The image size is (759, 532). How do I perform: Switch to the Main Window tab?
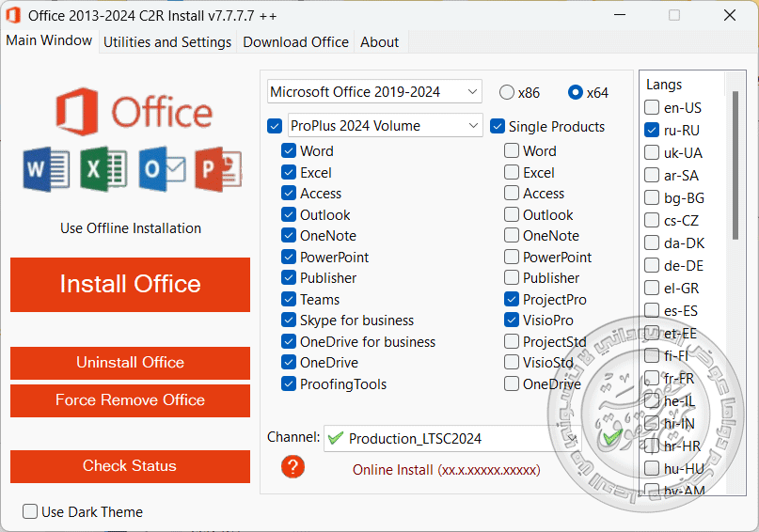(49, 40)
